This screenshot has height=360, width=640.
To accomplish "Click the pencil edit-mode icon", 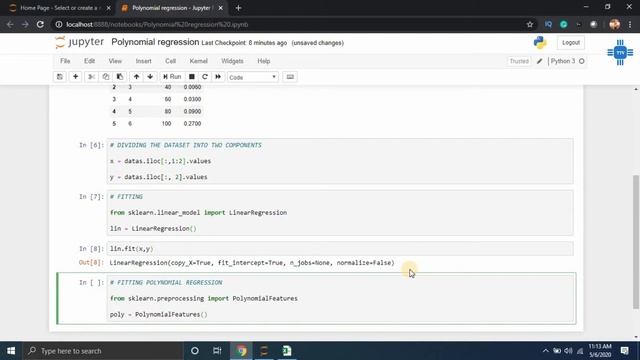I will [540, 61].
